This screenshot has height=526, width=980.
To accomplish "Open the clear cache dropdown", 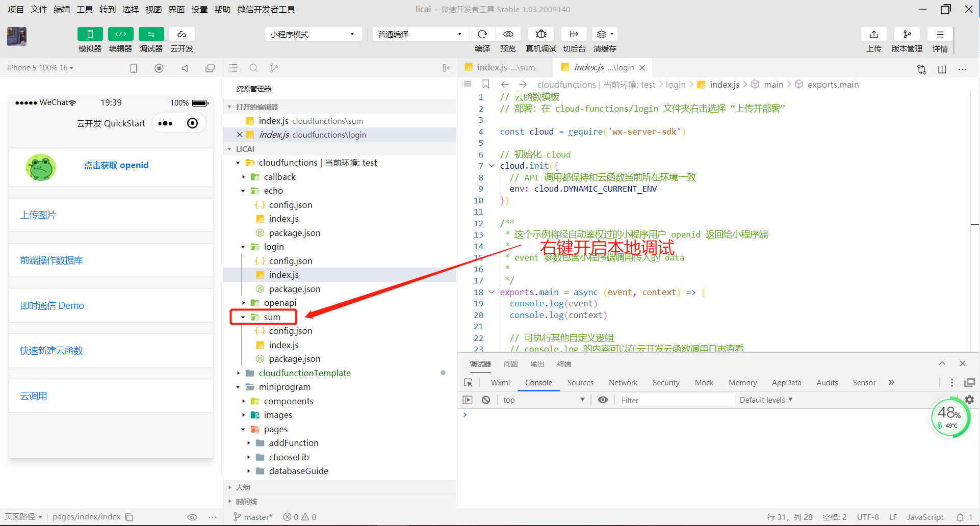I will 605,34.
